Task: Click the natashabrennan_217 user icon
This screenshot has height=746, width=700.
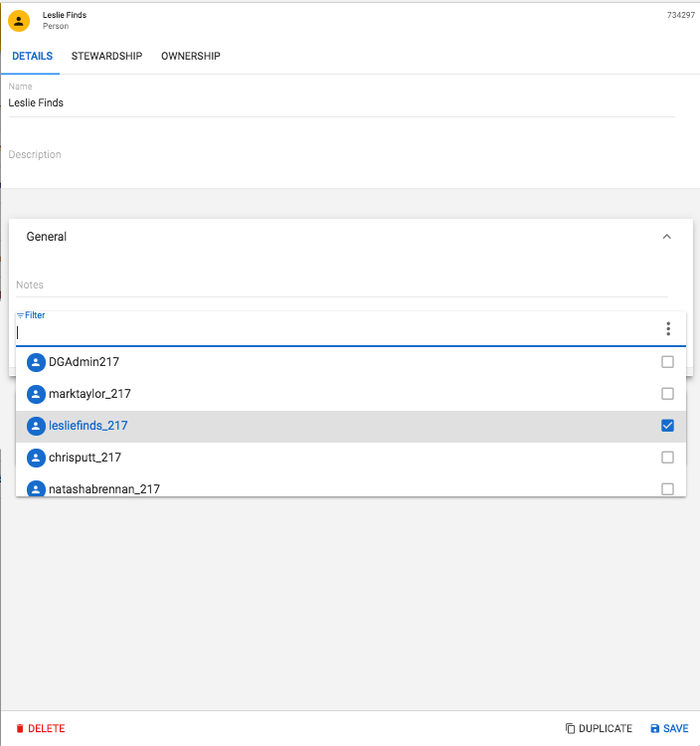Action: [37, 488]
